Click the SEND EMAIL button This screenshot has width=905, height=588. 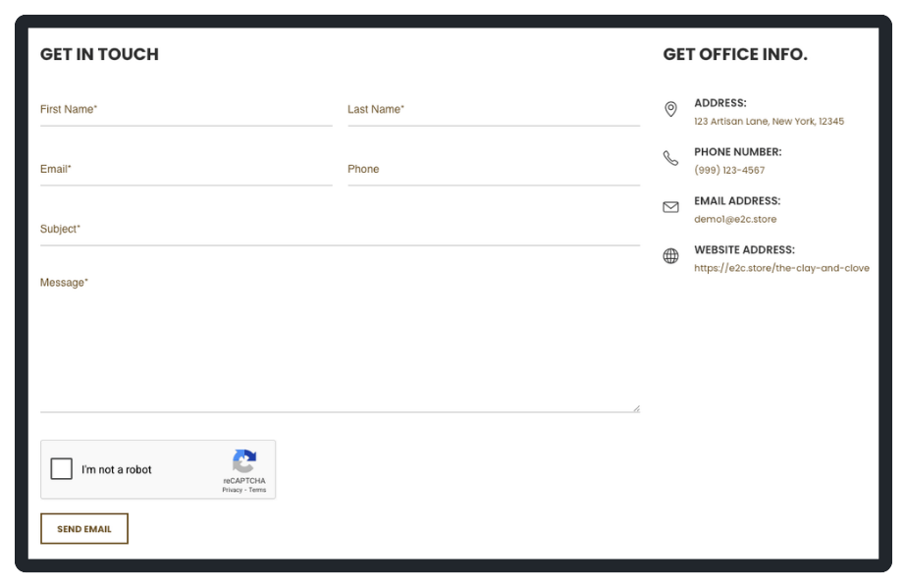(x=84, y=528)
